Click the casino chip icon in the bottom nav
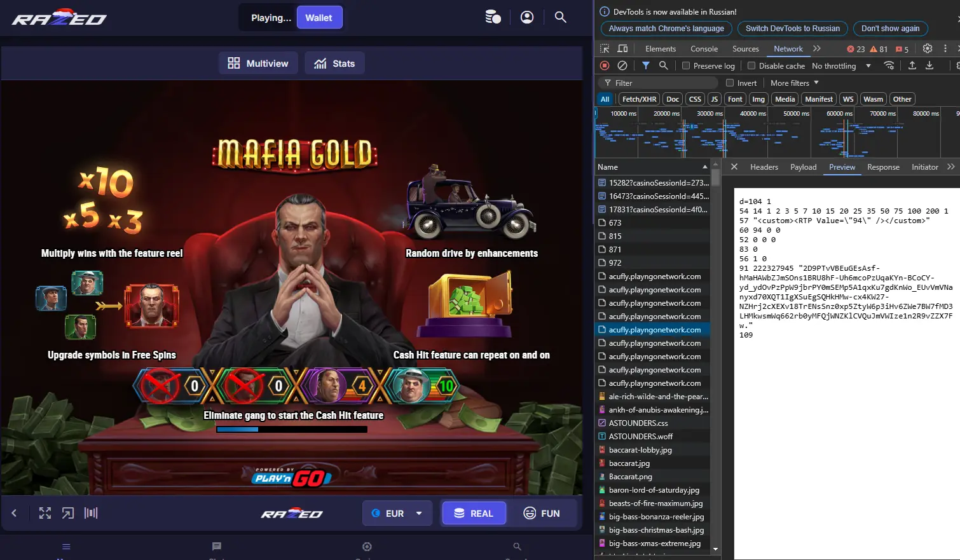960x560 pixels. pos(367,547)
